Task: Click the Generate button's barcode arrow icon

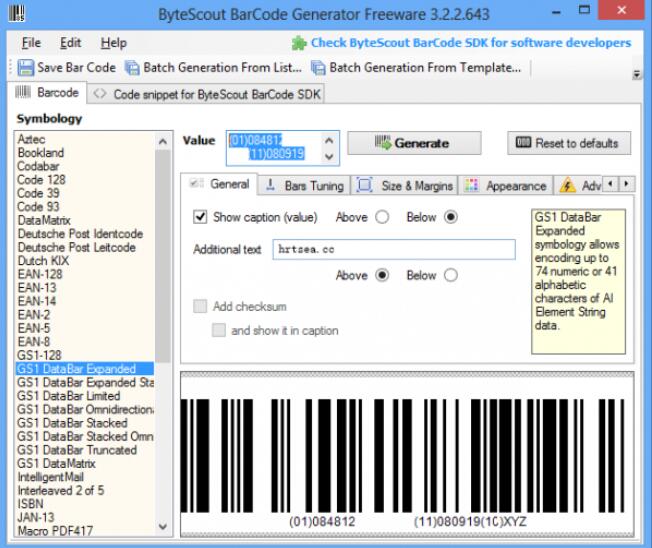Action: click(383, 143)
